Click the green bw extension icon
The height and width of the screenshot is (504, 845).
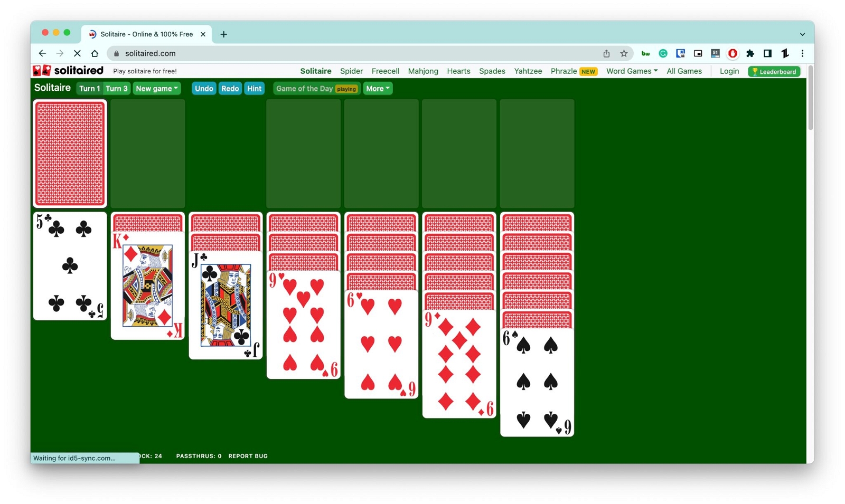pyautogui.click(x=645, y=53)
